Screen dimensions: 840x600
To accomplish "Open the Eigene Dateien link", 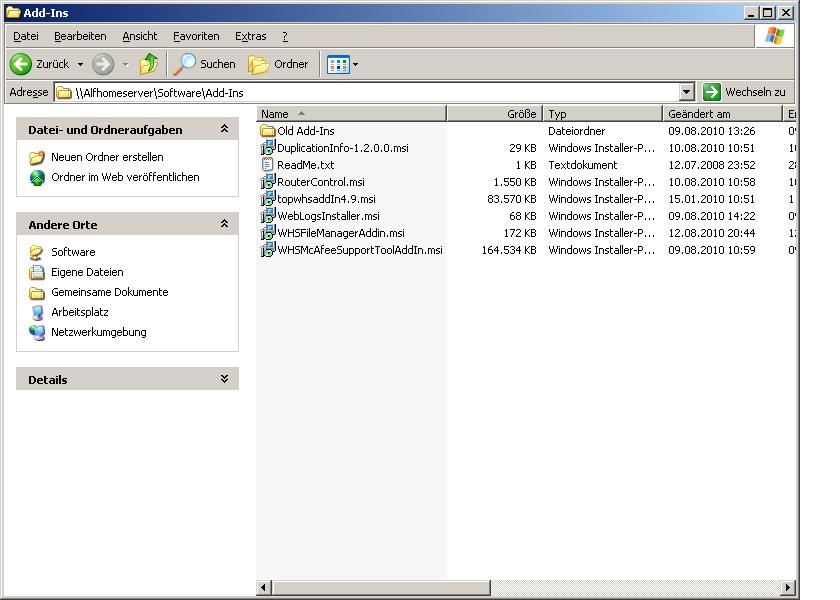I will [x=87, y=272].
